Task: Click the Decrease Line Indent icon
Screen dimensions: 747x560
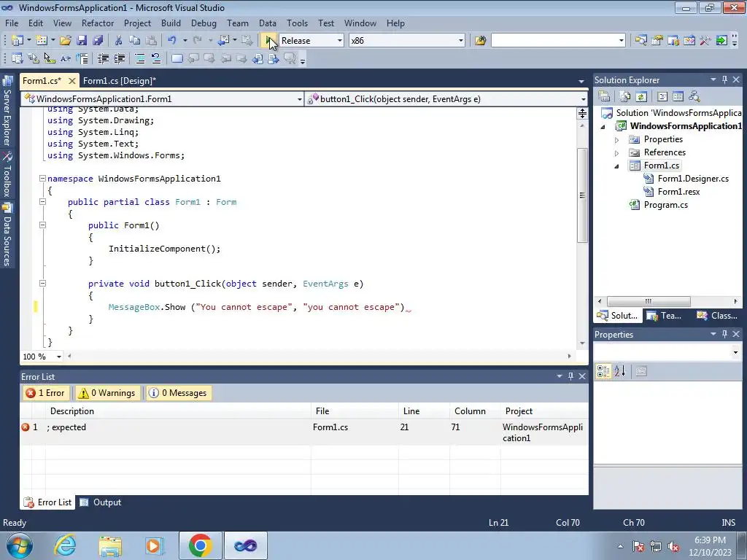Action: (103, 58)
